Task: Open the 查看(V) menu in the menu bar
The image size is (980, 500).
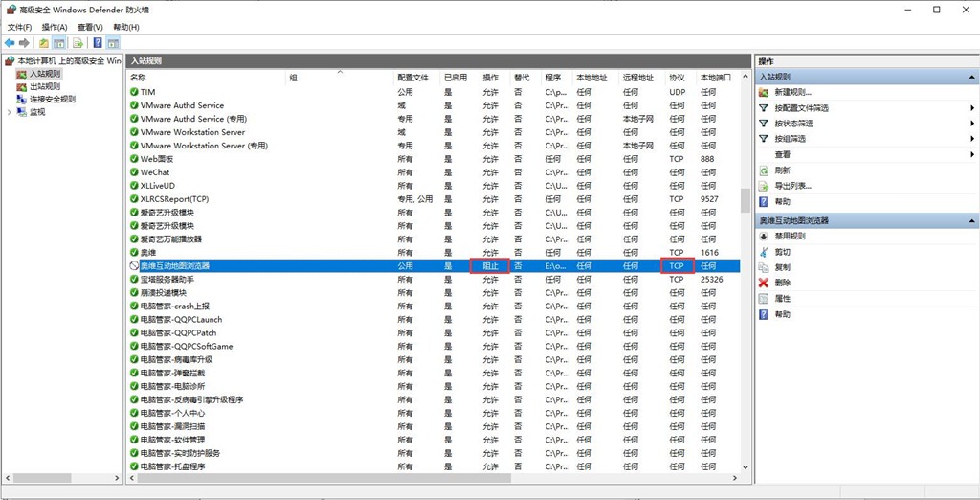Action: [90, 27]
